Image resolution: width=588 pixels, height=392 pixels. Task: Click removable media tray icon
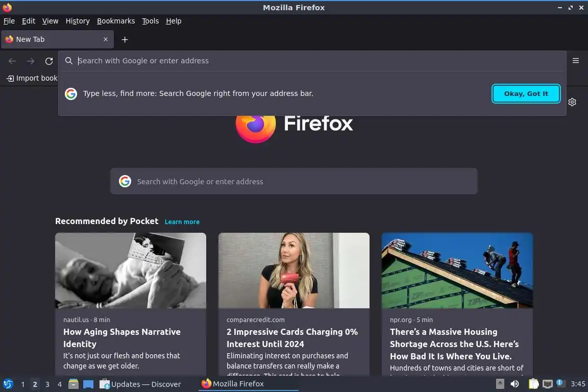tap(500, 384)
